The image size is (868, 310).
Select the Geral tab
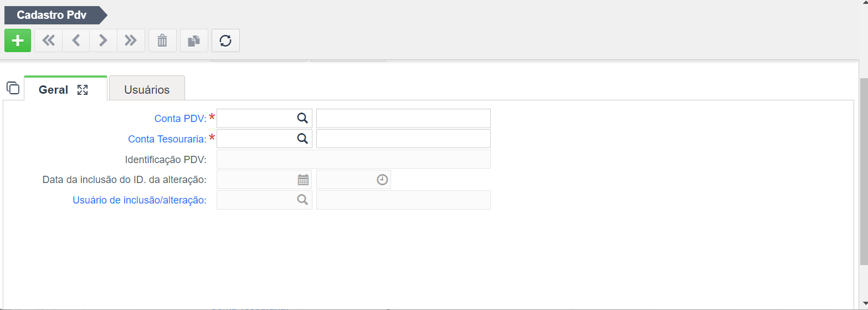(53, 89)
